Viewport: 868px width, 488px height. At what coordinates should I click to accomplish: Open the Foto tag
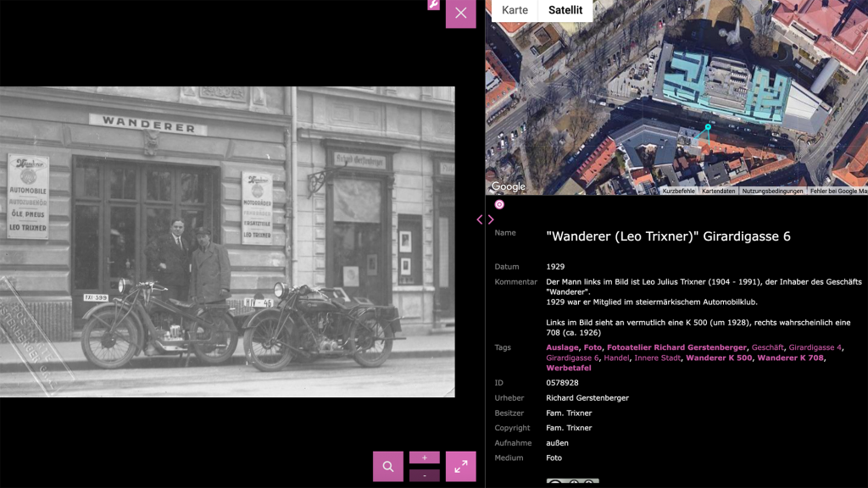tap(593, 347)
